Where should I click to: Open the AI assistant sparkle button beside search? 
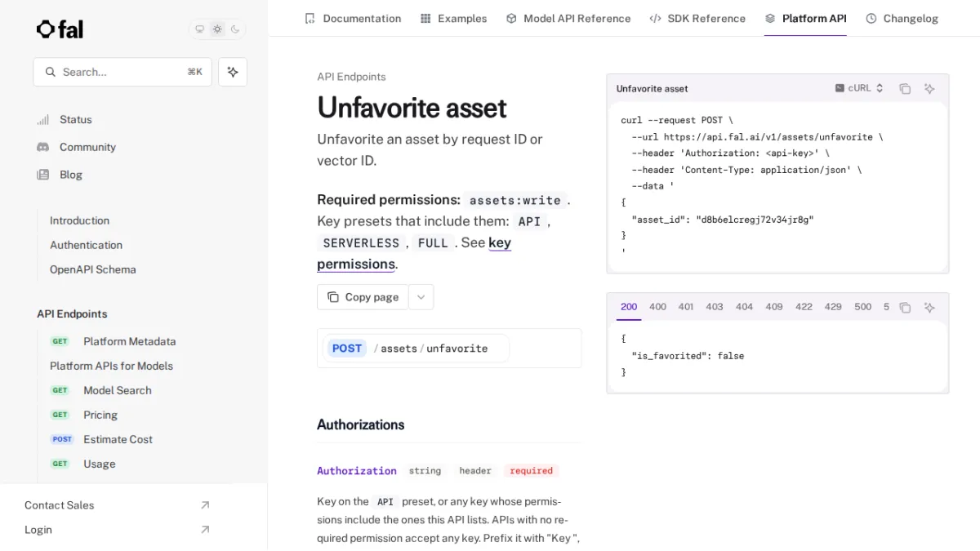233,72
